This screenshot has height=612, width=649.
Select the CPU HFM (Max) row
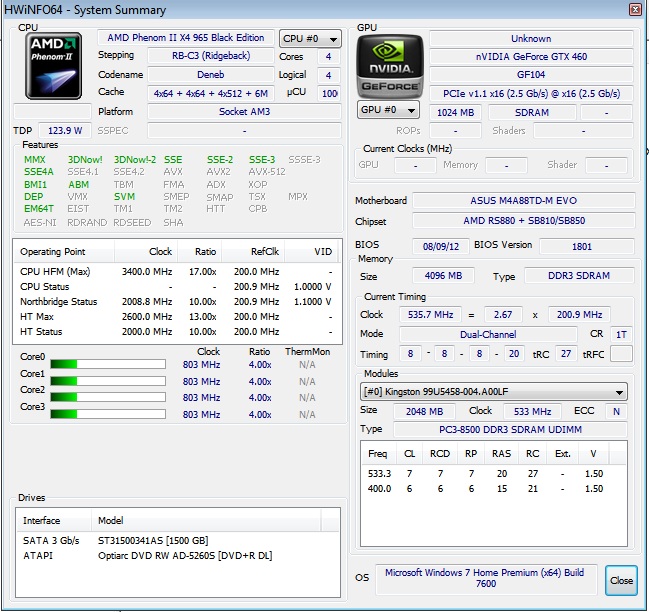[x=177, y=271]
